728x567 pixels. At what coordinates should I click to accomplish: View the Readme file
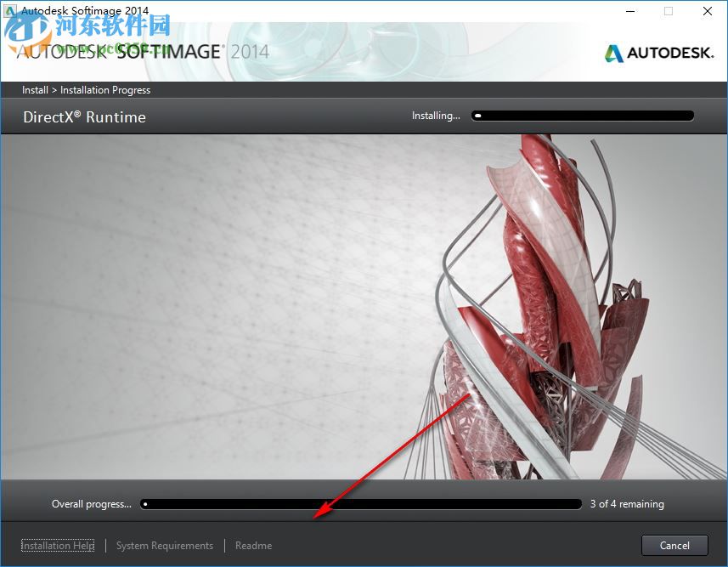(253, 545)
